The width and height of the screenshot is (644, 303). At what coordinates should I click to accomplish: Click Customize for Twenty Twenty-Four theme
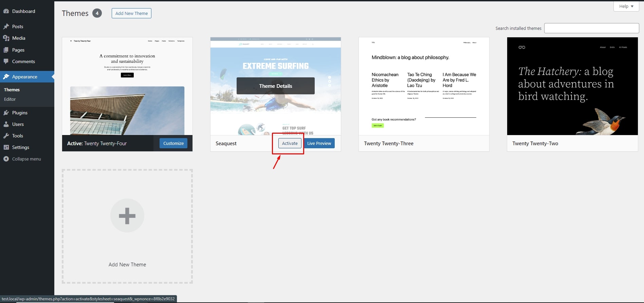(x=173, y=143)
